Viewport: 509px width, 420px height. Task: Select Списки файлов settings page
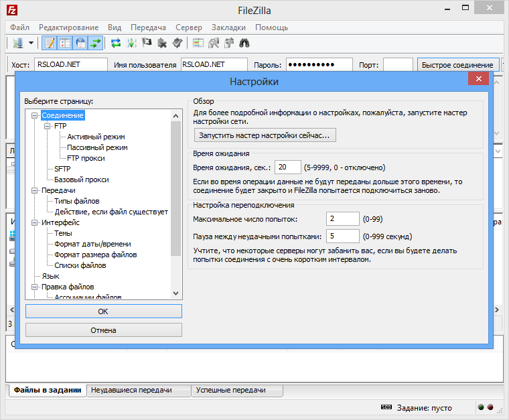80,265
